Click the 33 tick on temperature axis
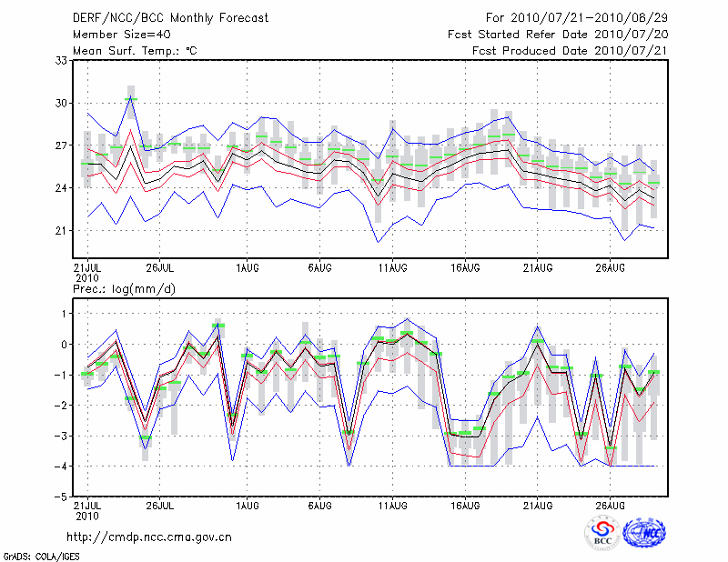728x562 pixels. pyautogui.click(x=62, y=60)
